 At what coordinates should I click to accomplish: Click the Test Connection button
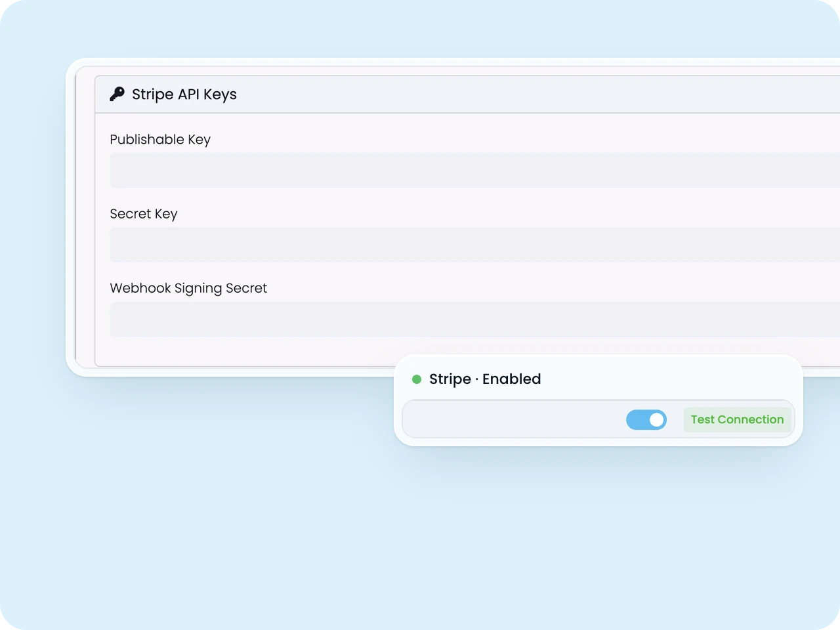738,419
